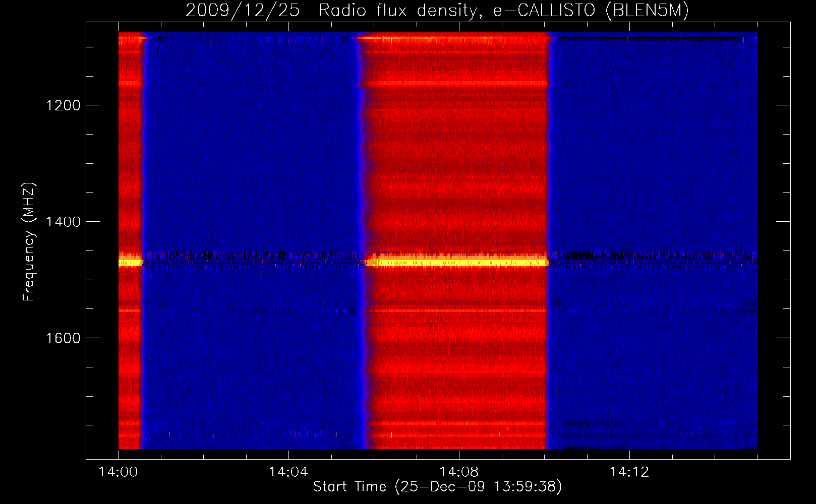Viewport: 816px width, 504px height.
Task: Click the 14:08 time axis label
Action: click(459, 472)
